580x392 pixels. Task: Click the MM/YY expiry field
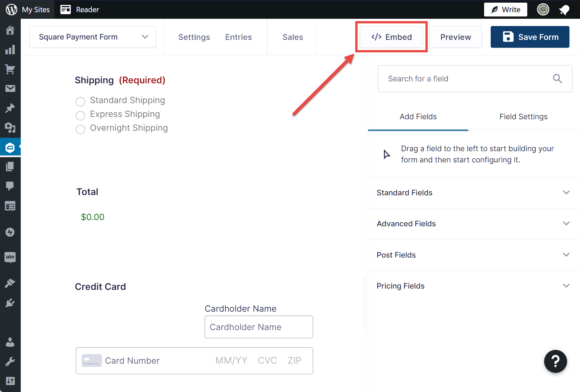pos(231,361)
